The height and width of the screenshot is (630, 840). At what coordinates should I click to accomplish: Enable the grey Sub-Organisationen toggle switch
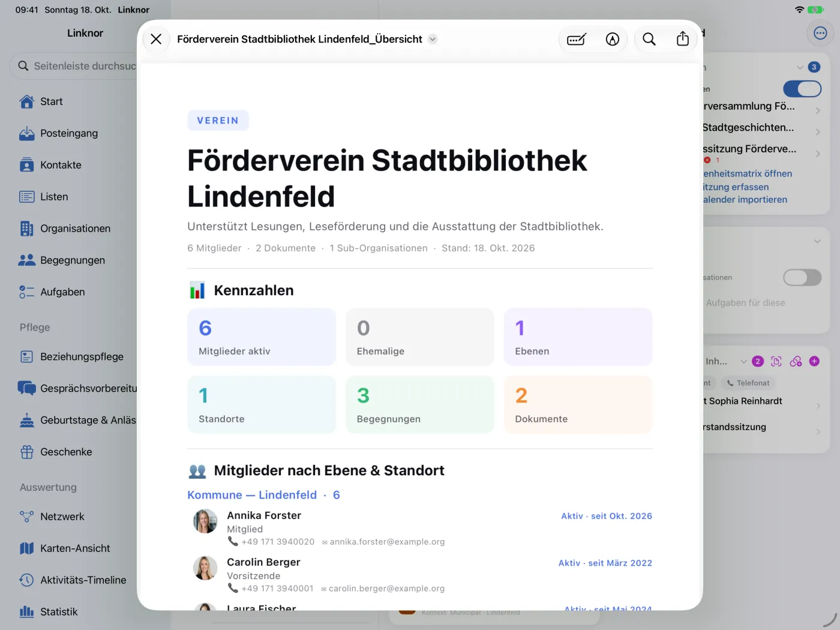tap(802, 277)
